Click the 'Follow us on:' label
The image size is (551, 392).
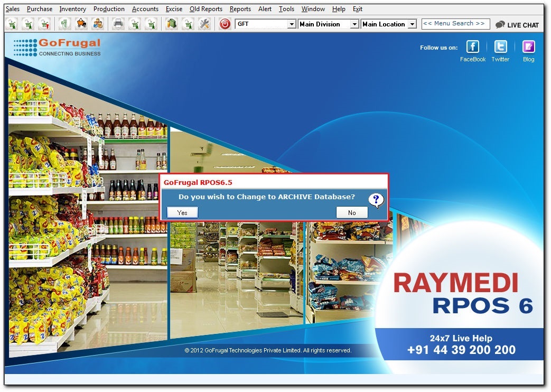(x=438, y=48)
